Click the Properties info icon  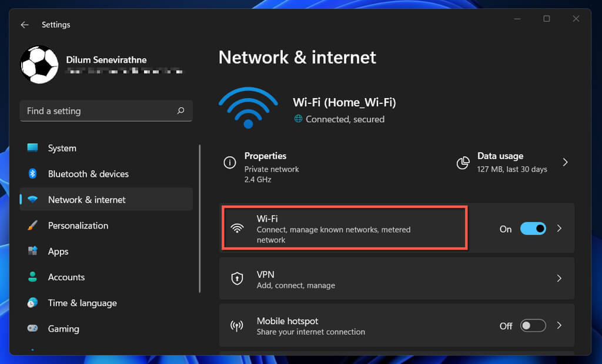230,162
